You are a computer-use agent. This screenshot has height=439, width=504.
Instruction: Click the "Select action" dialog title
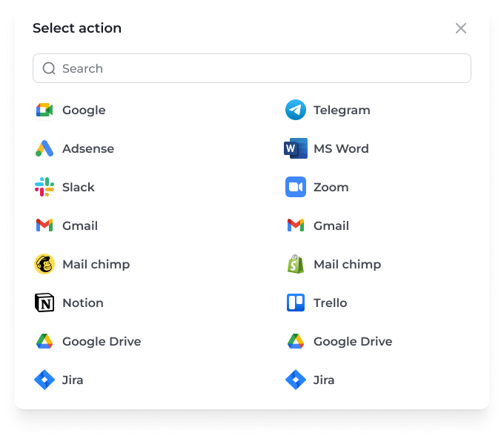(77, 28)
